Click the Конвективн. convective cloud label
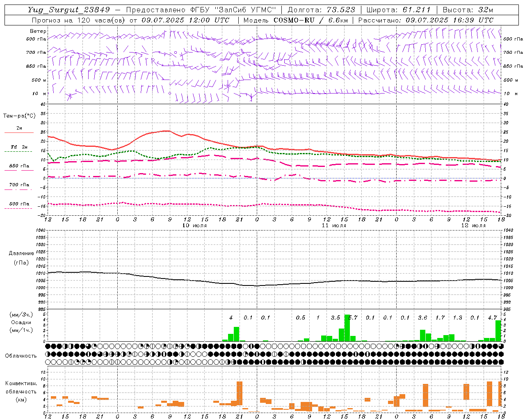The width and height of the screenshot is (525, 420). [21, 383]
